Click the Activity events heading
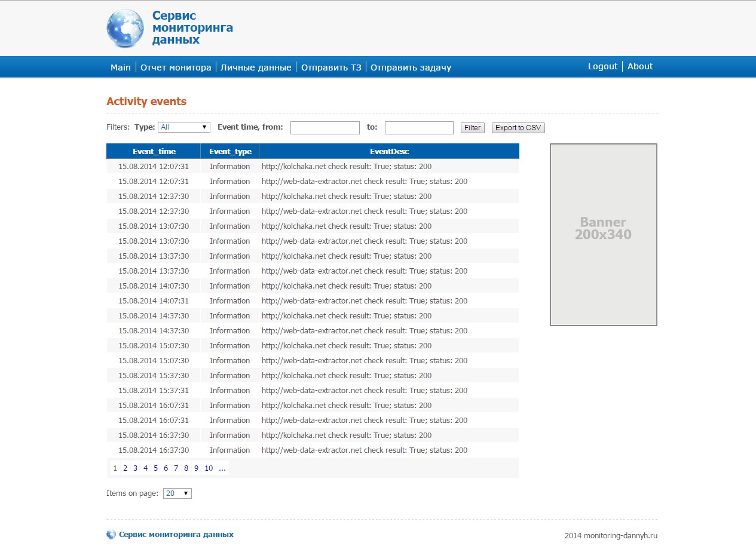Viewport: 756px width, 552px height. pos(146,102)
